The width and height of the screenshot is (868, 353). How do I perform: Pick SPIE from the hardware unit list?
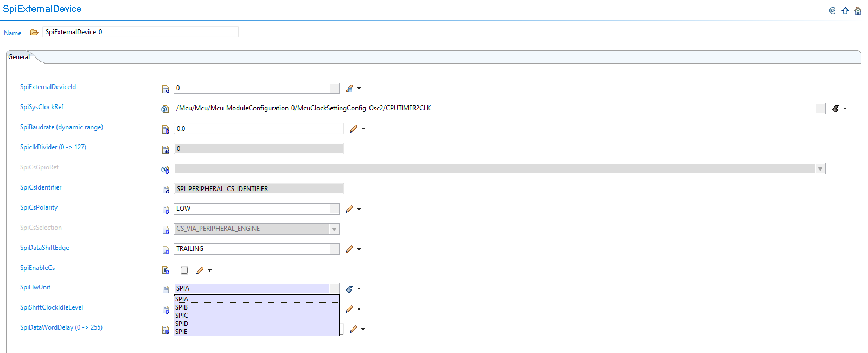182,332
